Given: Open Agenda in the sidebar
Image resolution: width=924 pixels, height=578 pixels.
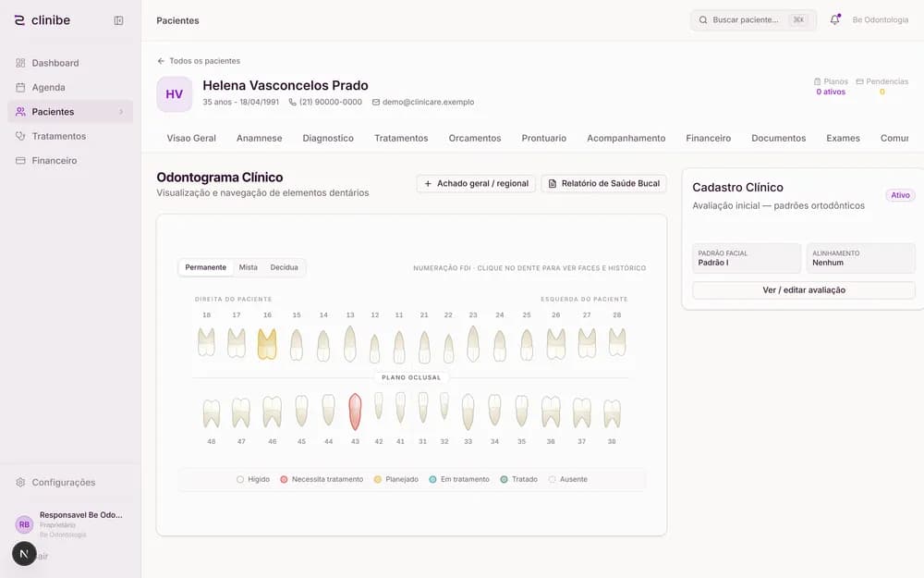Looking at the screenshot, I should 70,87.
